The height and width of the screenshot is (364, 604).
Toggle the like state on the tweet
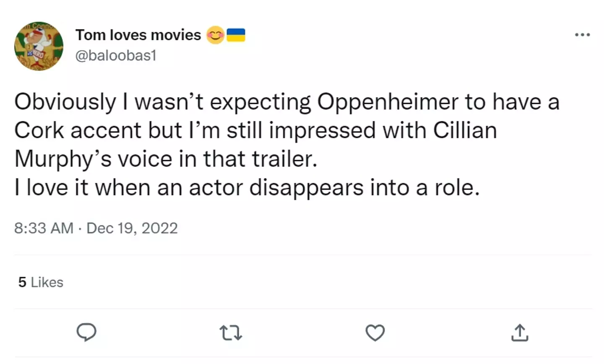pos(375,333)
